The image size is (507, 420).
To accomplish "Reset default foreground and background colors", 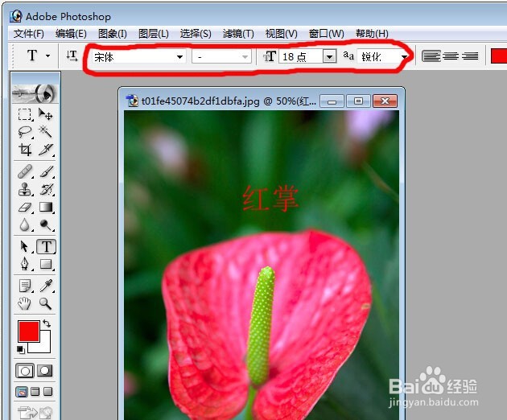I will point(20,349).
